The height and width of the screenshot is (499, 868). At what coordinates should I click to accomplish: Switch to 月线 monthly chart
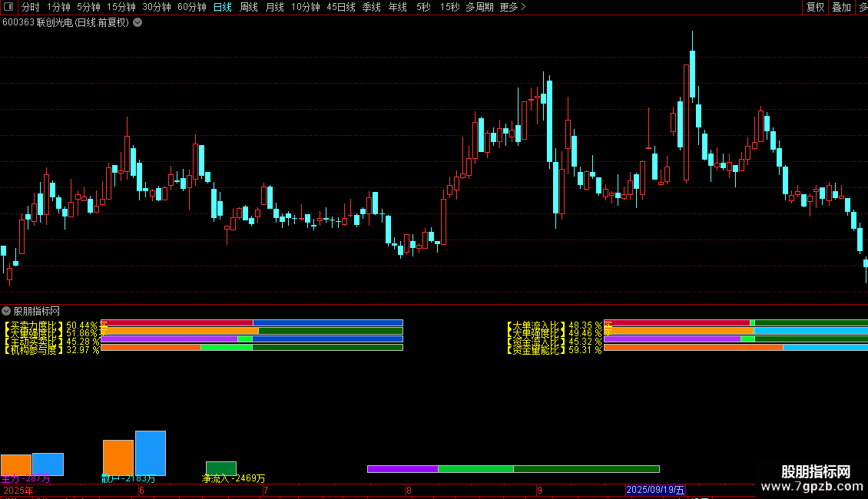[274, 7]
